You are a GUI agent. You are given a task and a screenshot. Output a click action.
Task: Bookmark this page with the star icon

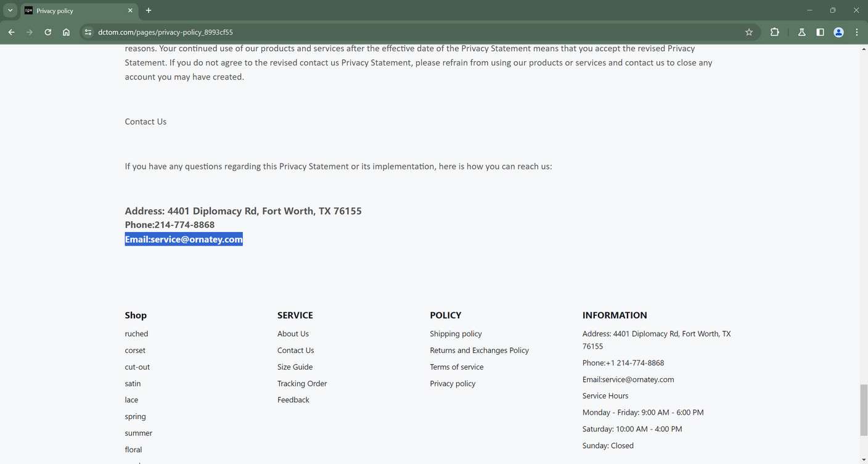[x=749, y=32]
